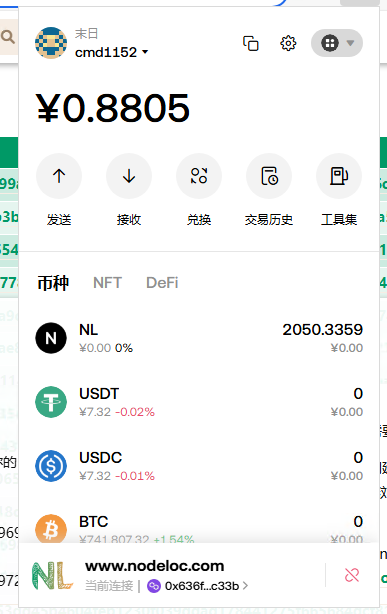Switch to the NFT tab

[x=107, y=283]
